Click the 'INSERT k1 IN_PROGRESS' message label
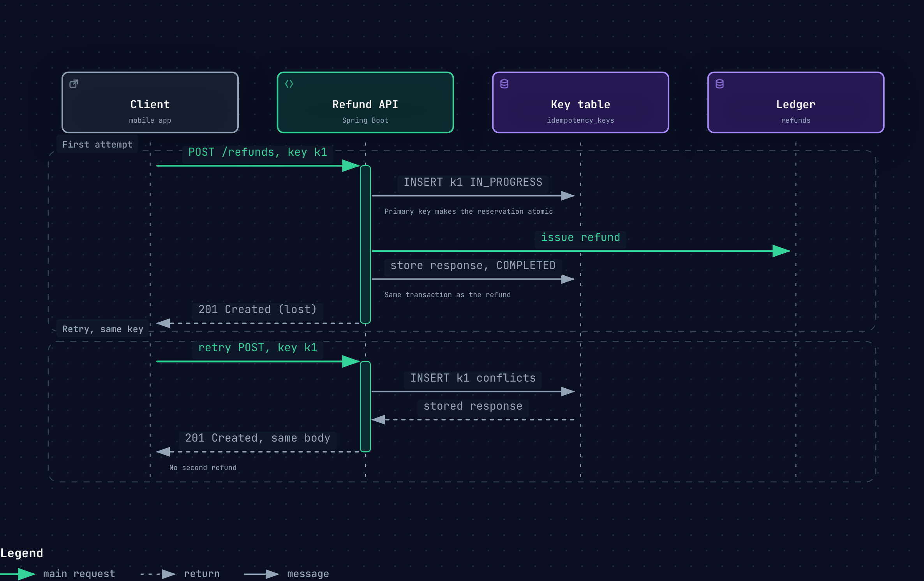Viewport: 924px width, 581px height. [x=473, y=182]
